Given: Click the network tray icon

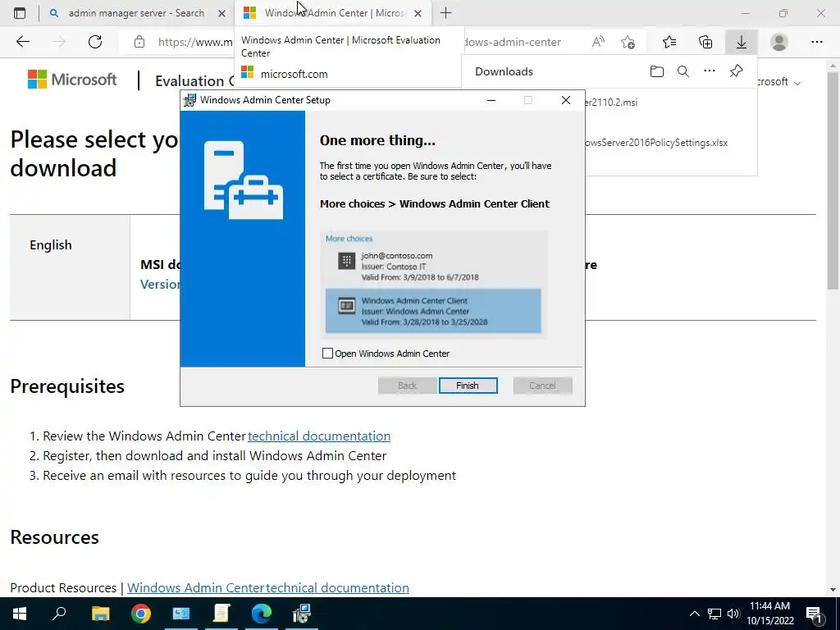Looking at the screenshot, I should [x=714, y=614].
